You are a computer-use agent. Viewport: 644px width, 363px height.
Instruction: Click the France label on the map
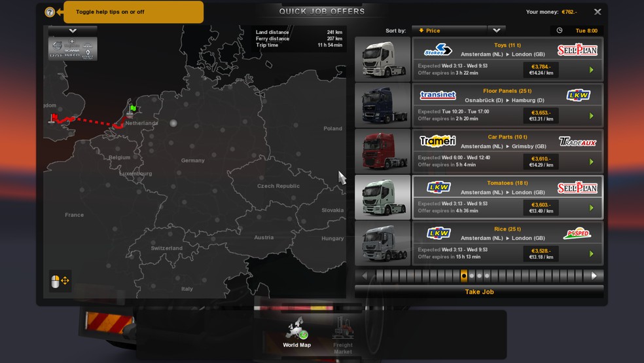(x=75, y=215)
